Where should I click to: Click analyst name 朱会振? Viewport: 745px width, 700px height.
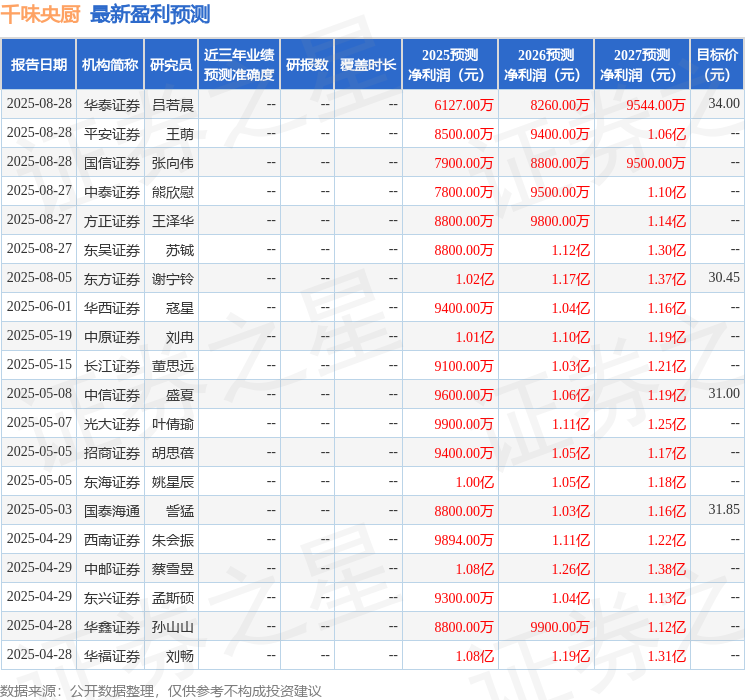(x=173, y=540)
